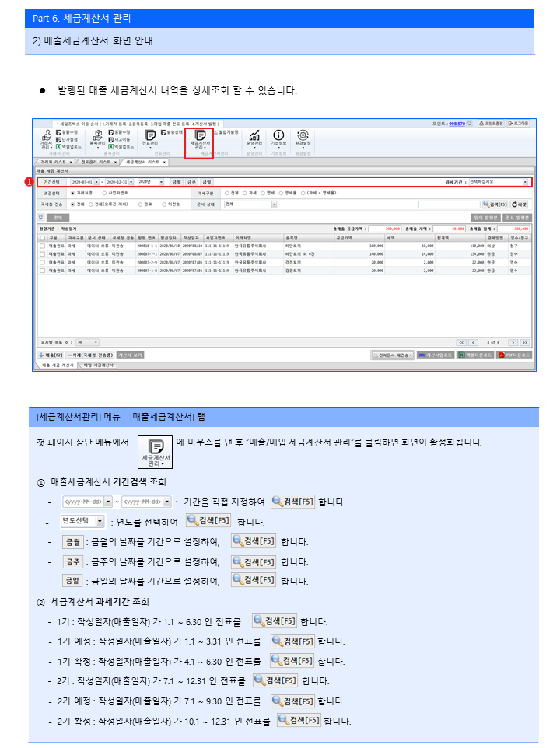This screenshot has height=748, width=560.
Task: Close the 전표관리 리스트 tab
Action: [115, 163]
